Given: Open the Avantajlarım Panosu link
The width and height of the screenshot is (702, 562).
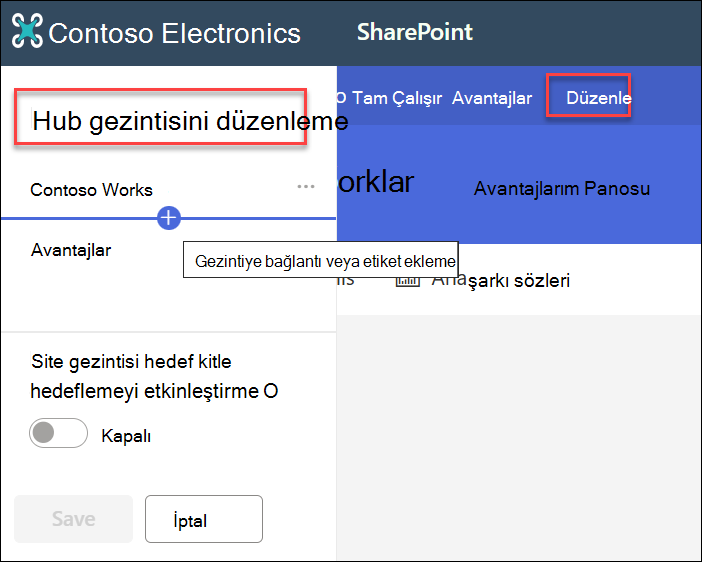Looking at the screenshot, I should tap(562, 189).
